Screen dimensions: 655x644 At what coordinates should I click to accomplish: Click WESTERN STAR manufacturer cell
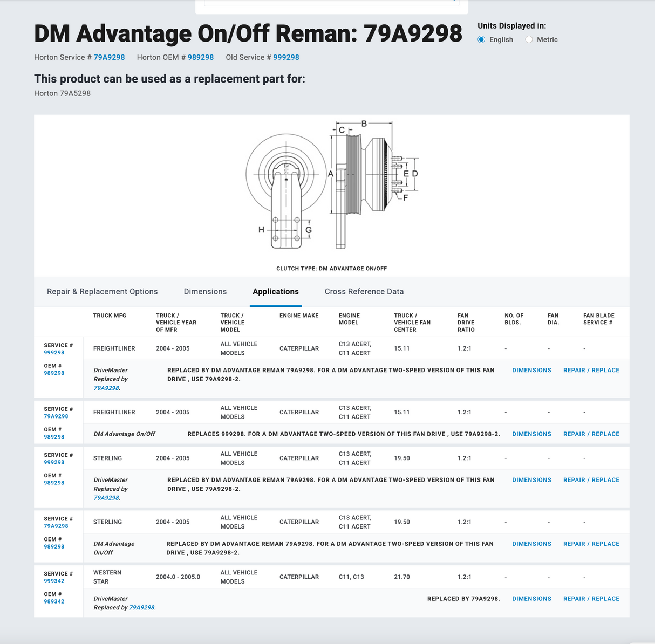tap(107, 577)
